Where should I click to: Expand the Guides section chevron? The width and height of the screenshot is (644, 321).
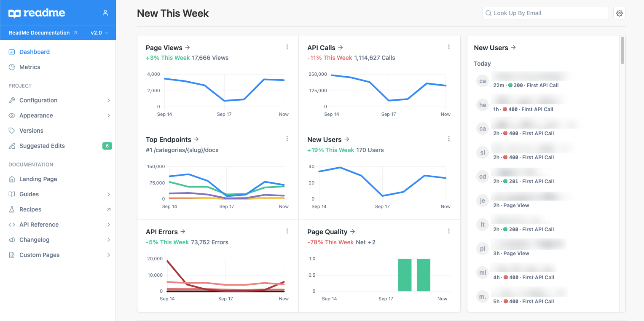coord(108,194)
